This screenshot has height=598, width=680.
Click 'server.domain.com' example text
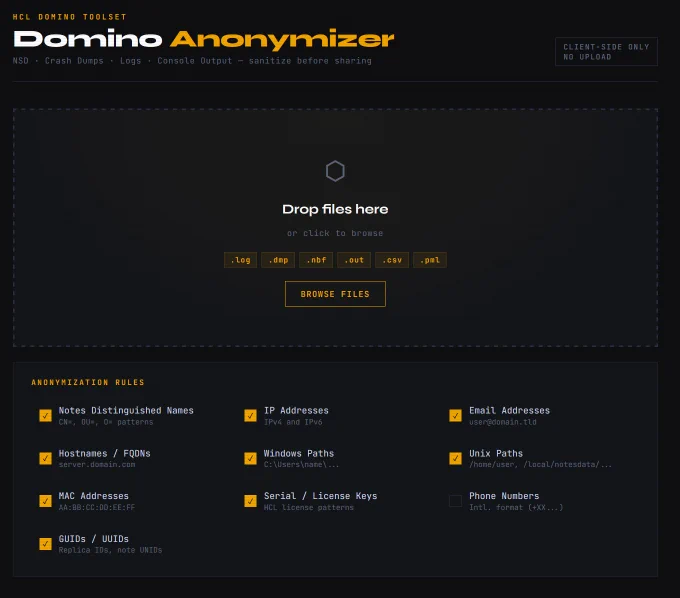tap(97, 464)
